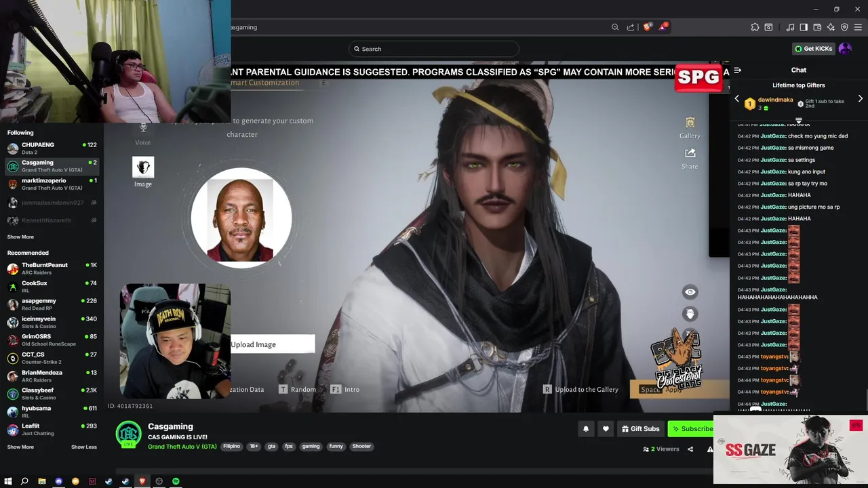Open File Explorer from the taskbar
Viewport: 868px width, 488px height.
coord(42,481)
